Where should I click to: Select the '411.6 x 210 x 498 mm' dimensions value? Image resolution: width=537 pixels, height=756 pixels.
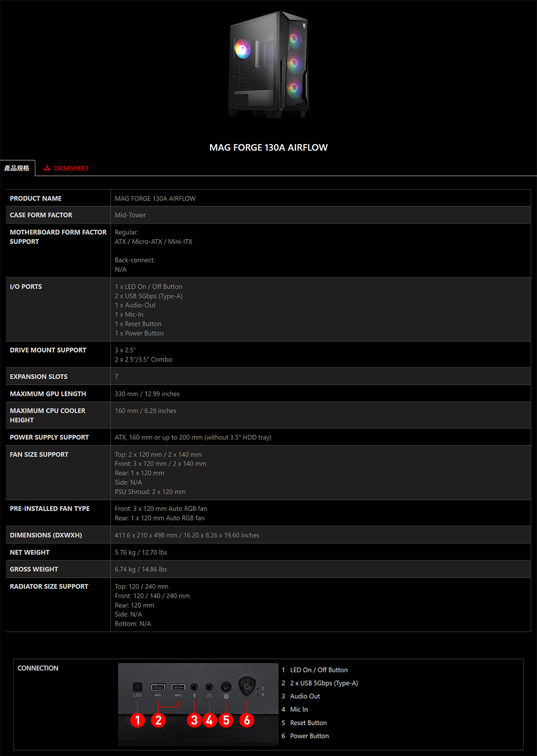(187, 535)
